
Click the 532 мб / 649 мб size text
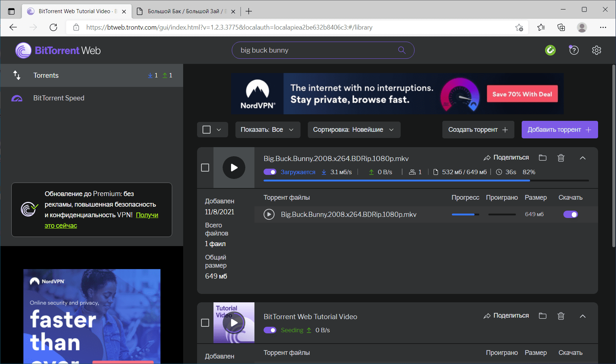pos(464,172)
